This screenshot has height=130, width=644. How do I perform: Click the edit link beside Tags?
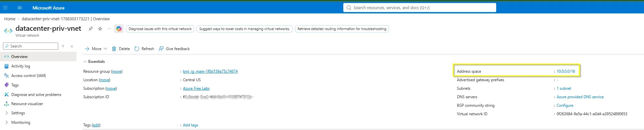coord(96,125)
